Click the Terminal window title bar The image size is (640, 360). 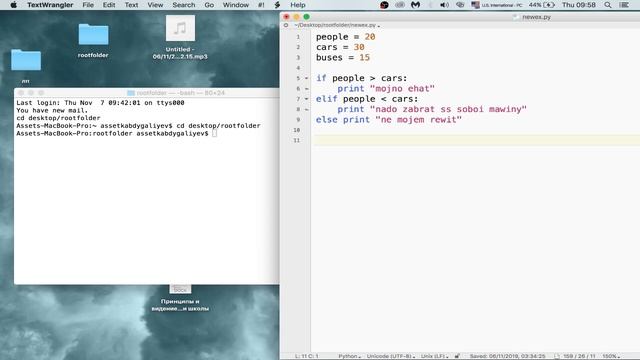point(147,93)
